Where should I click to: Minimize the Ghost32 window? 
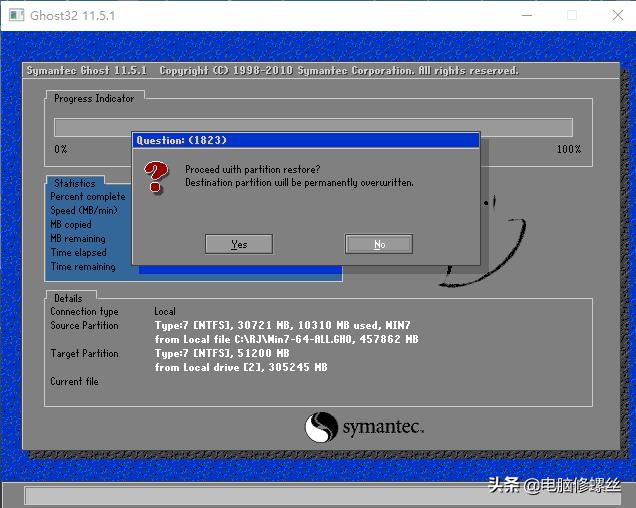pyautogui.click(x=525, y=15)
